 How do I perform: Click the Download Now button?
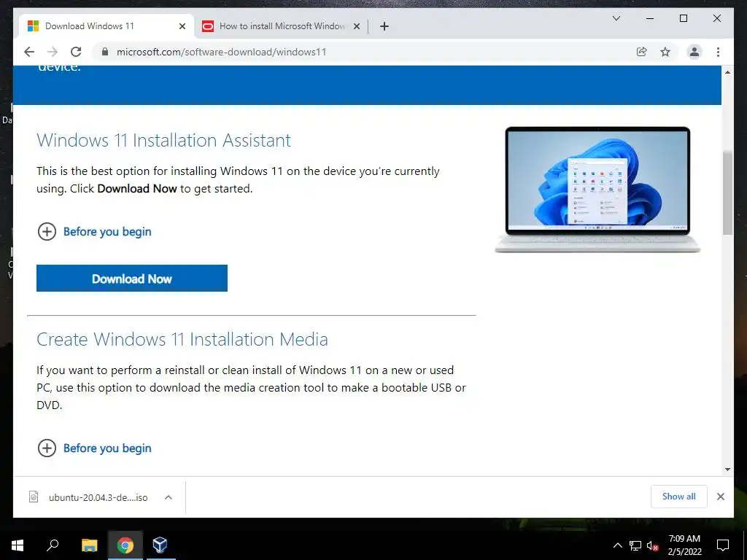132,278
